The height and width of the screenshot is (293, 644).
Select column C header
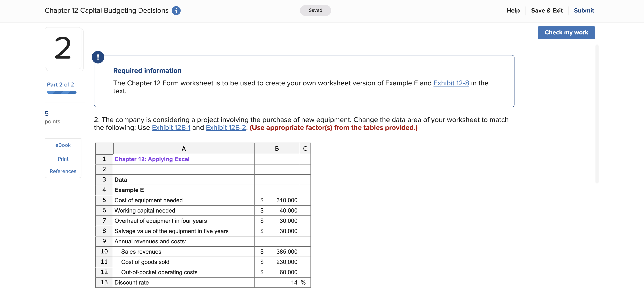coord(305,149)
